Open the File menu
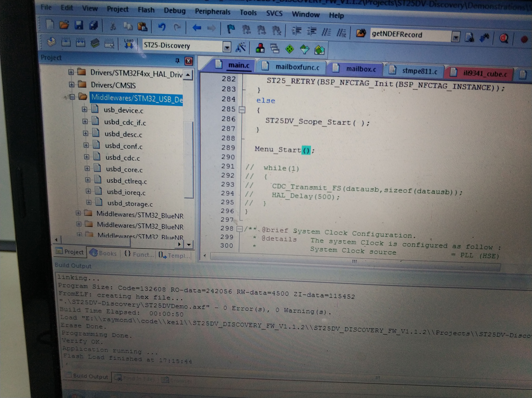 [46, 7]
